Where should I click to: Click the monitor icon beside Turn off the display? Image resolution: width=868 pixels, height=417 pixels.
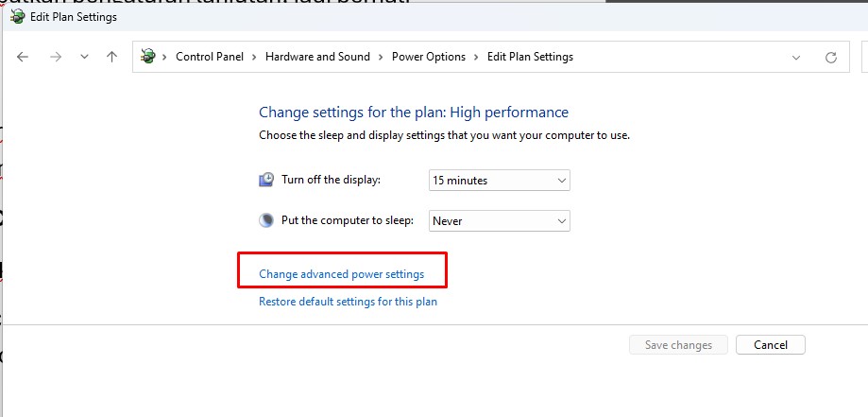(266, 180)
